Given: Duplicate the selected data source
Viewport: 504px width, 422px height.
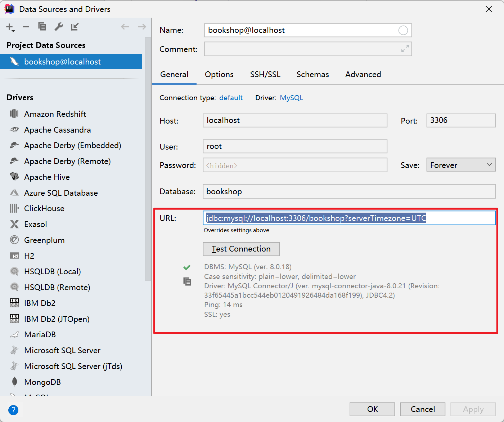Looking at the screenshot, I should coord(42,27).
